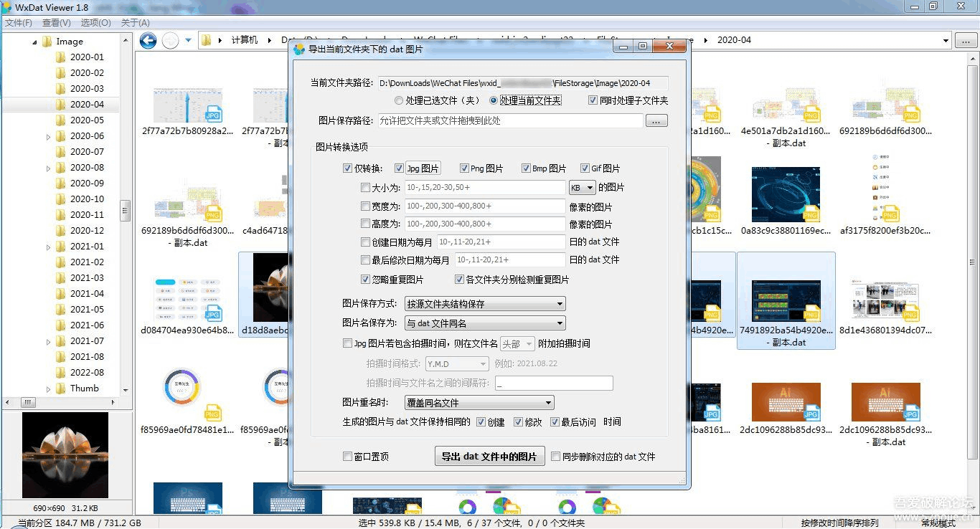Click the WxDat Viewer icon in the title bar
The width and height of the screenshot is (980, 529).
7,7
